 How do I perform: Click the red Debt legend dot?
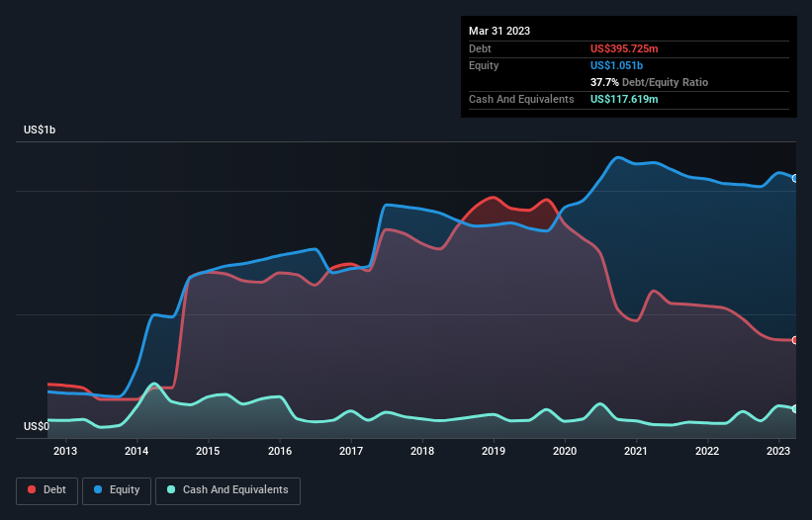click(32, 489)
